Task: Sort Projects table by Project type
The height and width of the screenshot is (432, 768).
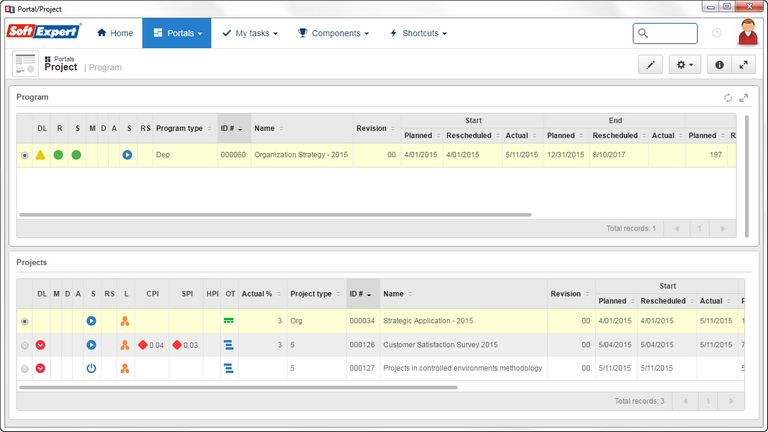Action: click(316, 294)
